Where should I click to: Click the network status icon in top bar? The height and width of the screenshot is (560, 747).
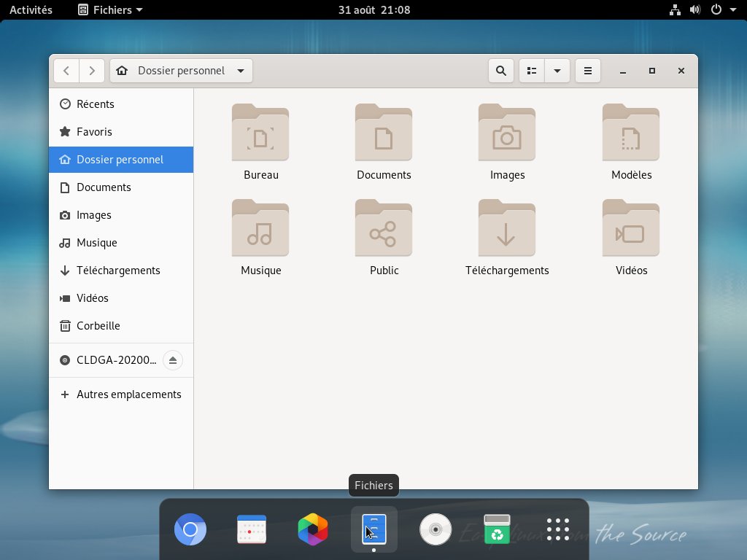tap(675, 9)
